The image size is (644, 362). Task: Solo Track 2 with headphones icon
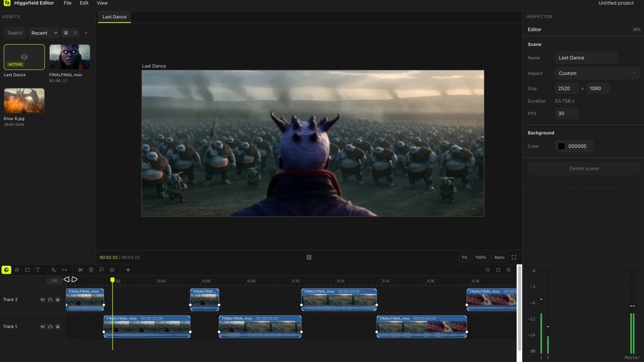(x=50, y=300)
